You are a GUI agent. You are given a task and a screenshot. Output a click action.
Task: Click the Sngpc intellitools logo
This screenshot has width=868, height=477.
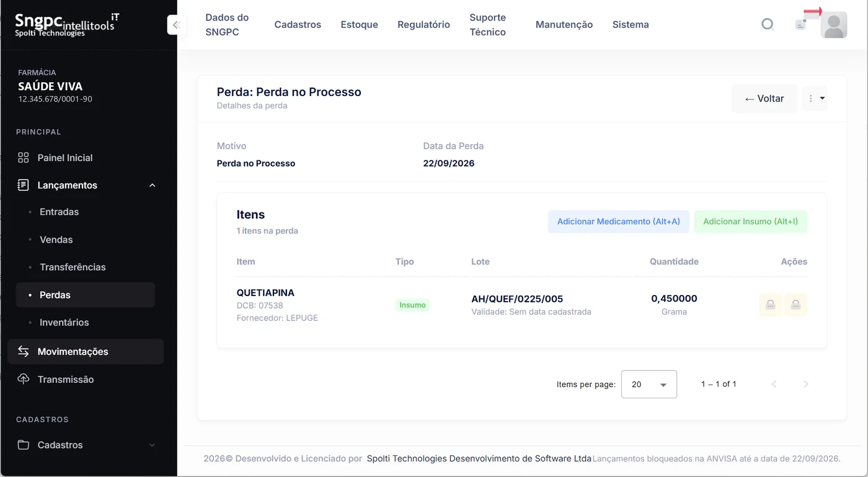(67, 25)
